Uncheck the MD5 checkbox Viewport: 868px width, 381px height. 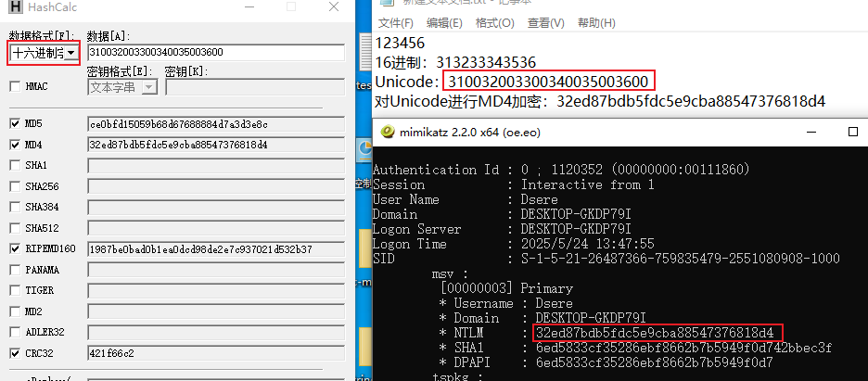pyautogui.click(x=15, y=123)
